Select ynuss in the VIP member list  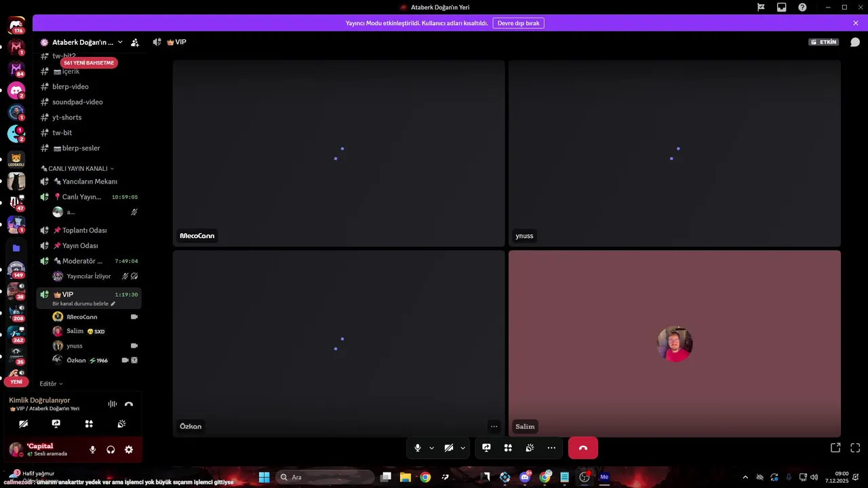point(95,346)
